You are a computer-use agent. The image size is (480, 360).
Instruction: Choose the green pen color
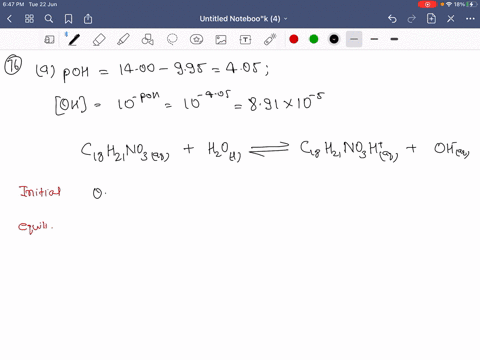tap(314, 39)
